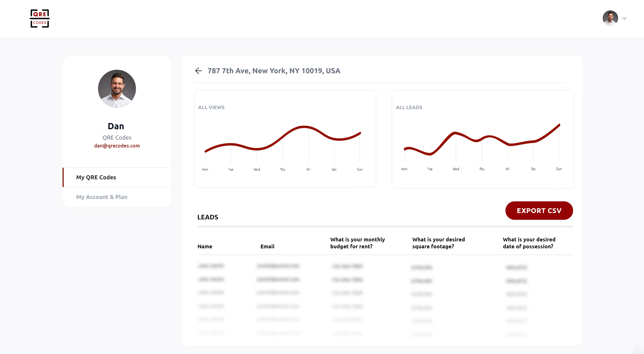Click Dan's large profile photo
Image resolution: width=644 pixels, height=354 pixels.
[x=117, y=89]
